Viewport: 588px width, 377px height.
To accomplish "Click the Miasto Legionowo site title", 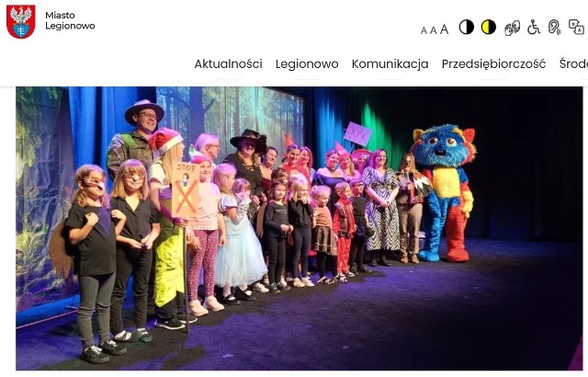I will 70,20.
